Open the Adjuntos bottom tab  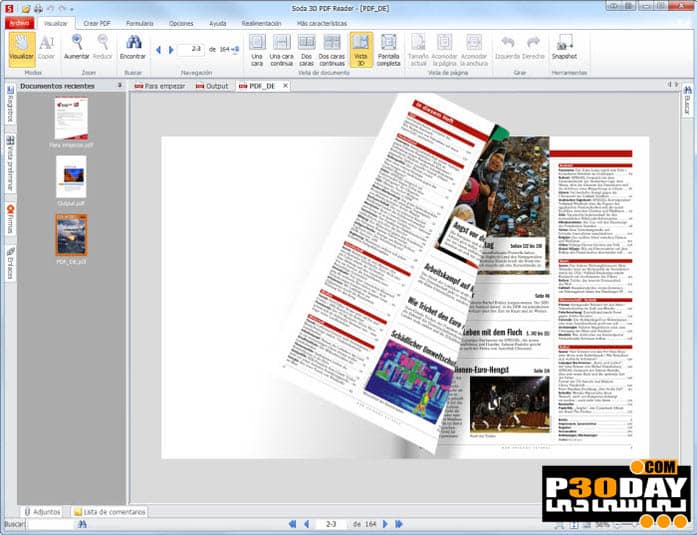(x=42, y=512)
